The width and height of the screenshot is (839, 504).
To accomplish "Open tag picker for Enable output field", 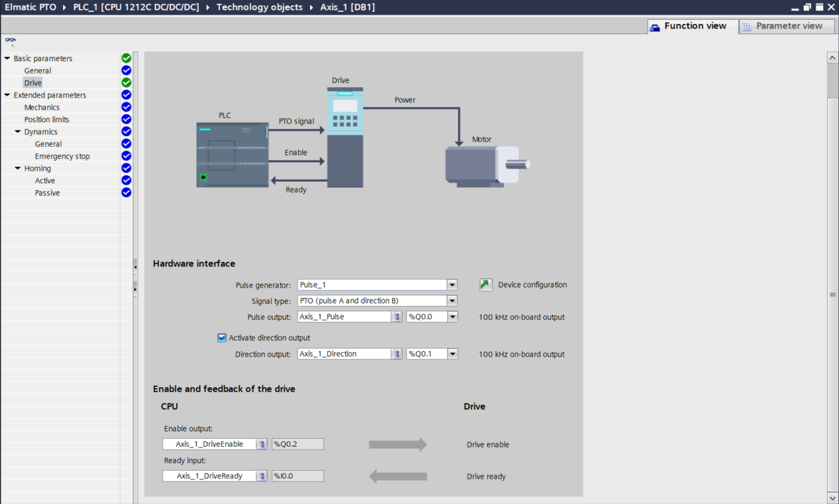I will pos(262,444).
